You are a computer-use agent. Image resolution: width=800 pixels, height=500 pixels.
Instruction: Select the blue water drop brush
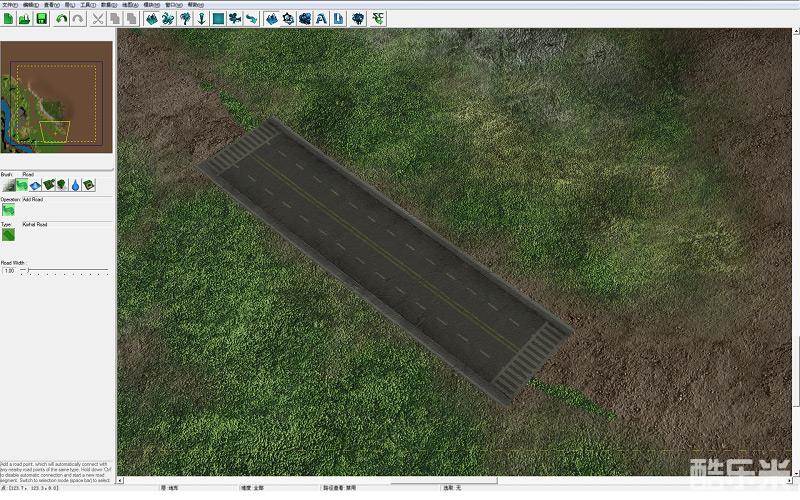pos(75,185)
